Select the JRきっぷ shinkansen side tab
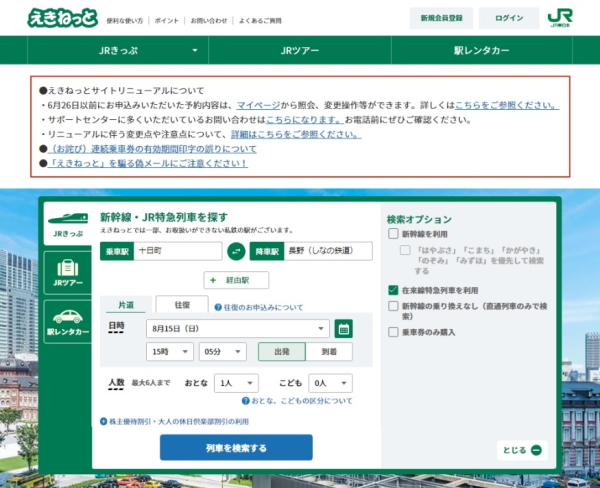Screen dimensions: 600x488 coord(68,224)
